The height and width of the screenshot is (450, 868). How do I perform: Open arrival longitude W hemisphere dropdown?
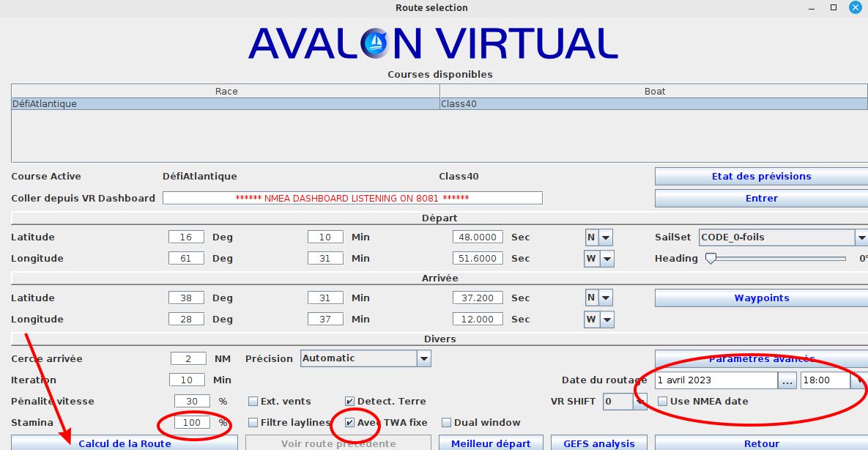tap(607, 320)
